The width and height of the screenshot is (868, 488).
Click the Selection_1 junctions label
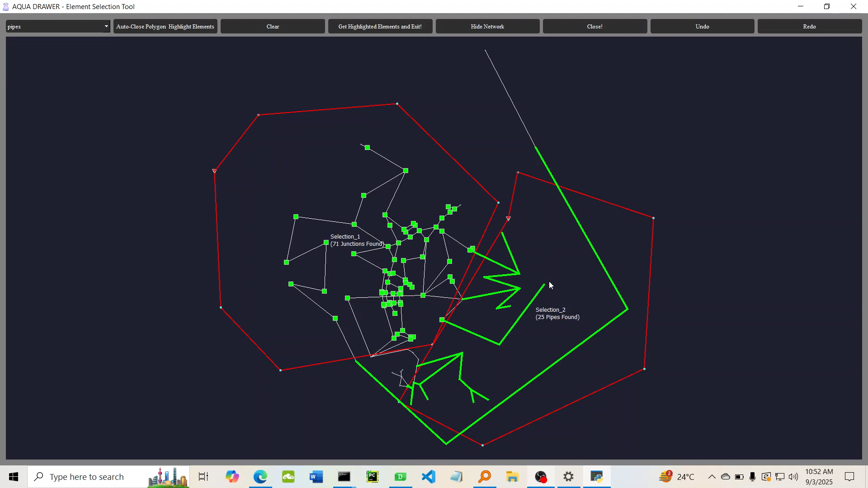pos(357,240)
